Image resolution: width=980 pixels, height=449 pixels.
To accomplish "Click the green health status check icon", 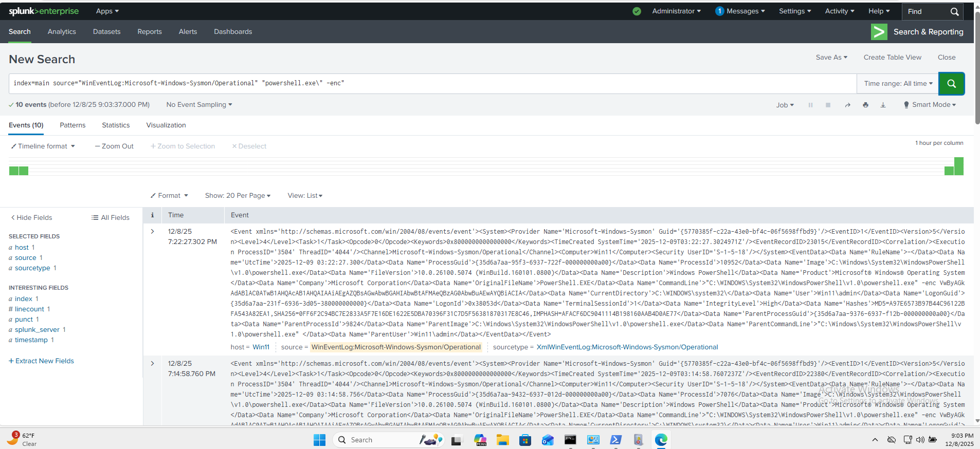I will tap(637, 11).
